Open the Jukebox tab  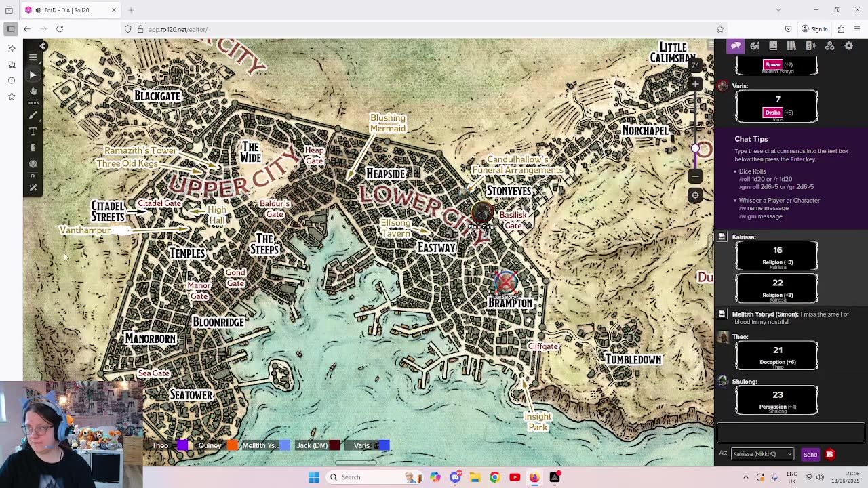click(x=810, y=46)
